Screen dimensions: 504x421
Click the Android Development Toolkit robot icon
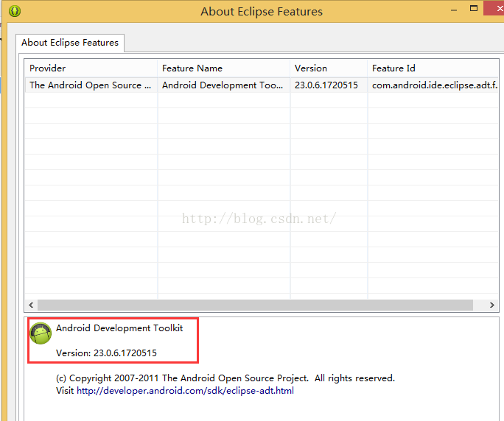point(41,333)
